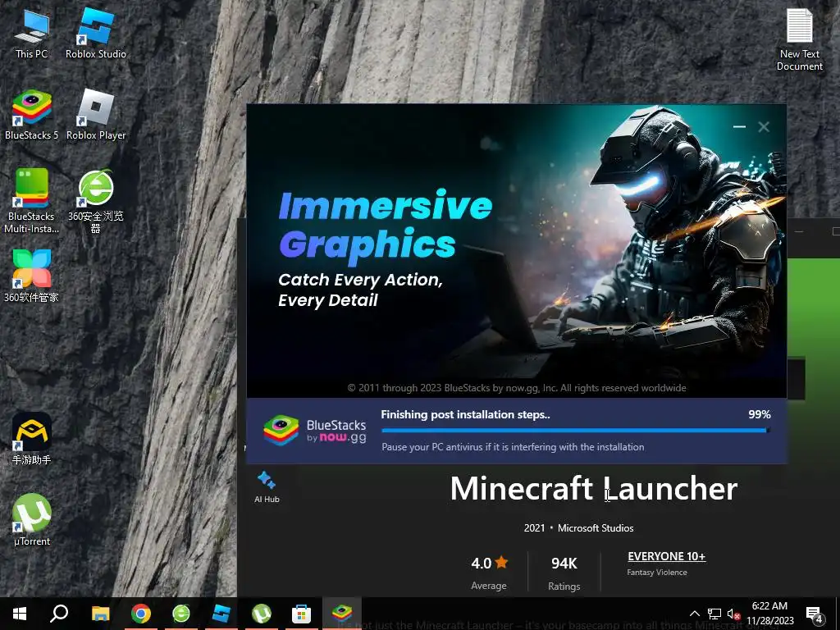Click the 4.0 Average star rating
Screen dimensions: 840x630
tap(489, 573)
